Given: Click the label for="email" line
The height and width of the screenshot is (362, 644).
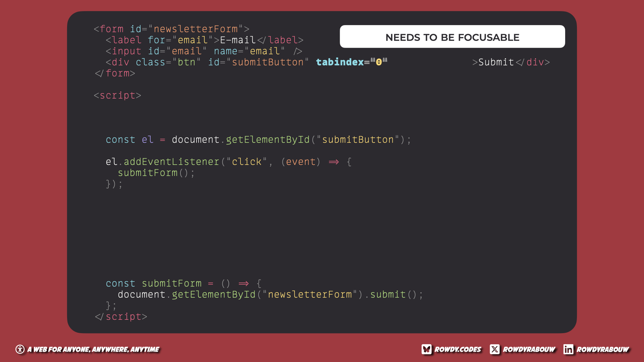Looking at the screenshot, I should click(205, 40).
